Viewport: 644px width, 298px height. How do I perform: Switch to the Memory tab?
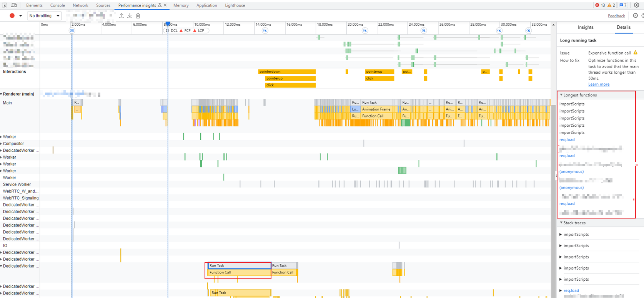pos(181,5)
